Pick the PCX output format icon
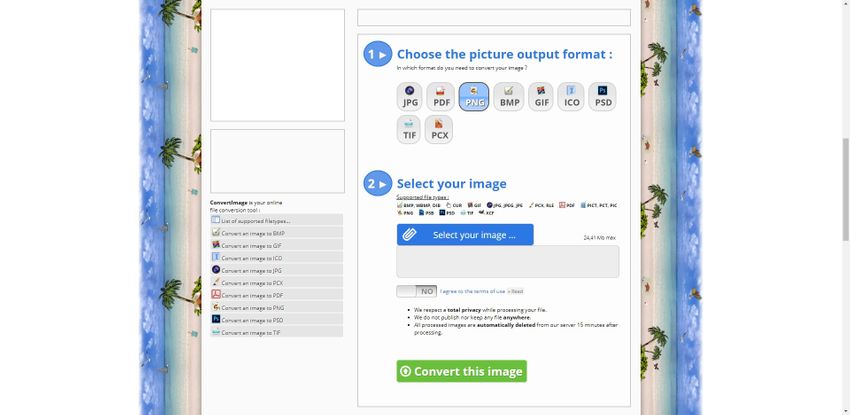The image size is (850, 415). 439,130
